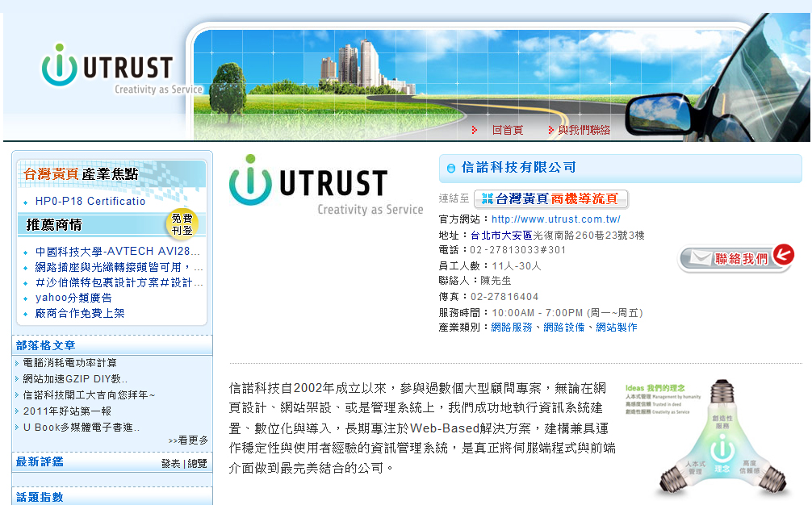Screen dimensions: 812x505
Task: Open blog post 信諾科技開工大吉向您拜年
Action: click(89, 394)
